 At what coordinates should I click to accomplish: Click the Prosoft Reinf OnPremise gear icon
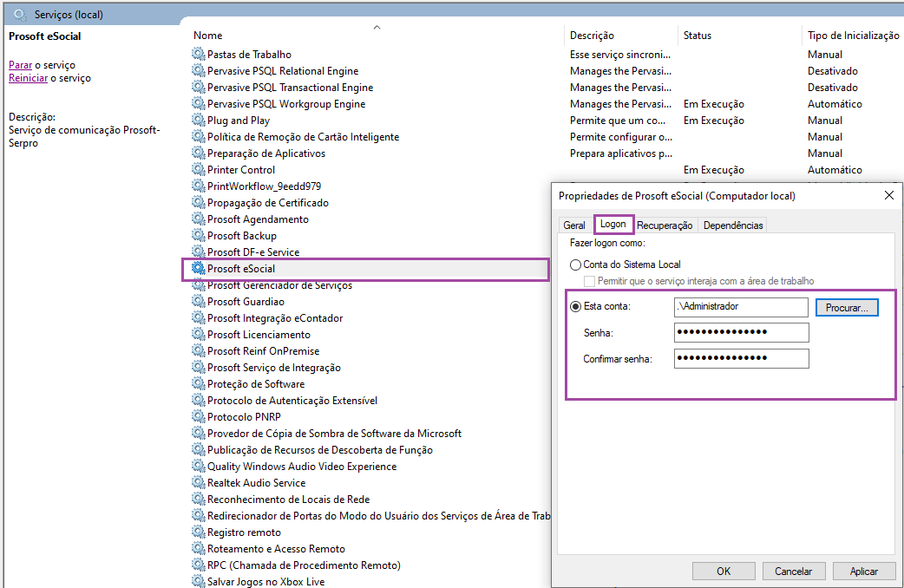[x=199, y=350]
